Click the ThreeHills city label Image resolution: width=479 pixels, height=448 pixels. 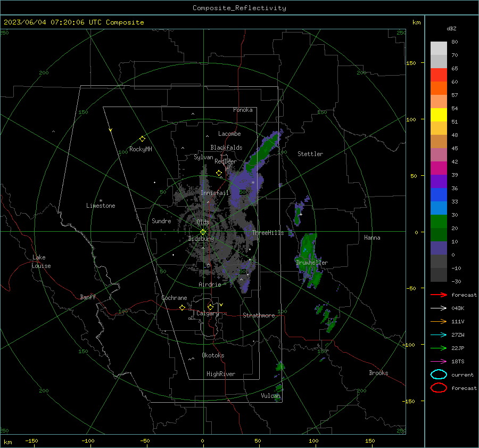pyautogui.click(x=268, y=233)
